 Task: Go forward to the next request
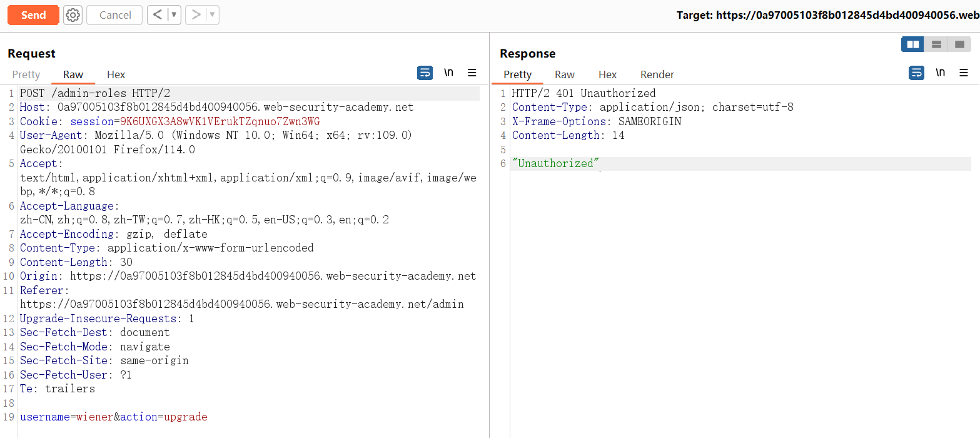(x=196, y=15)
